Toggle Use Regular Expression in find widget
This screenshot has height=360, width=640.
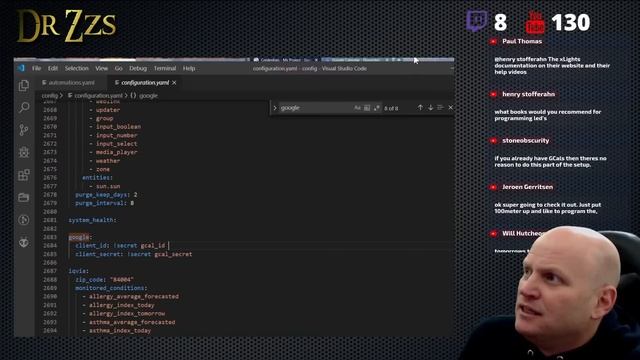(x=376, y=108)
